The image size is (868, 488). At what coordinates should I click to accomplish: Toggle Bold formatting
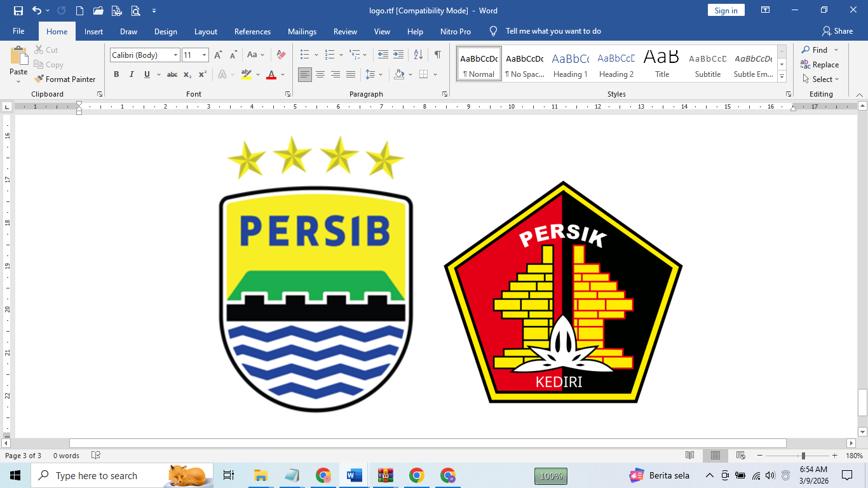(x=116, y=74)
